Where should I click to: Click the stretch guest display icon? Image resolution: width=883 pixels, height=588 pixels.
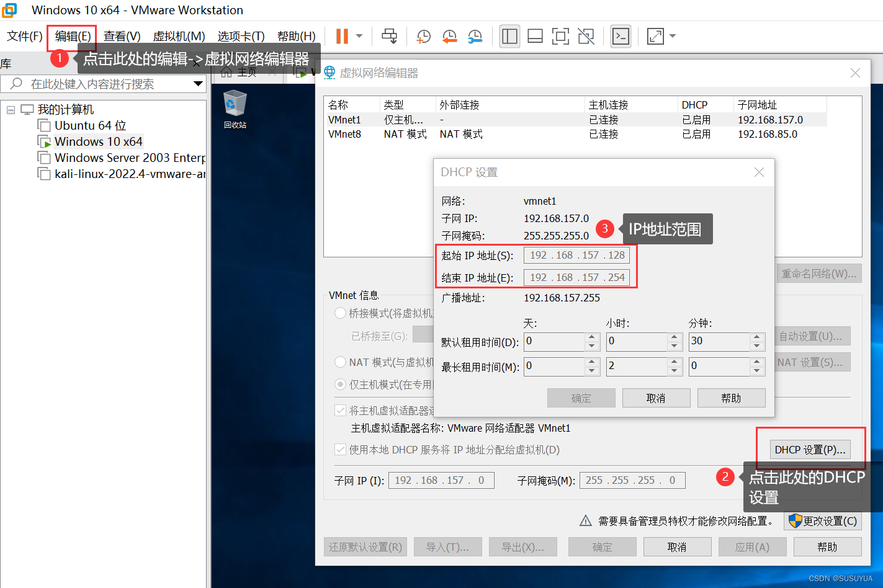point(655,36)
